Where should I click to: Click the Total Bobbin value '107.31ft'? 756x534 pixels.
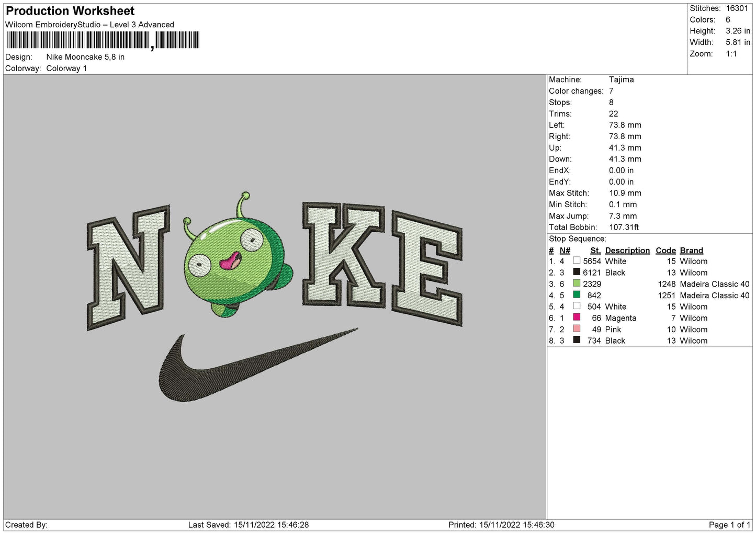click(624, 228)
